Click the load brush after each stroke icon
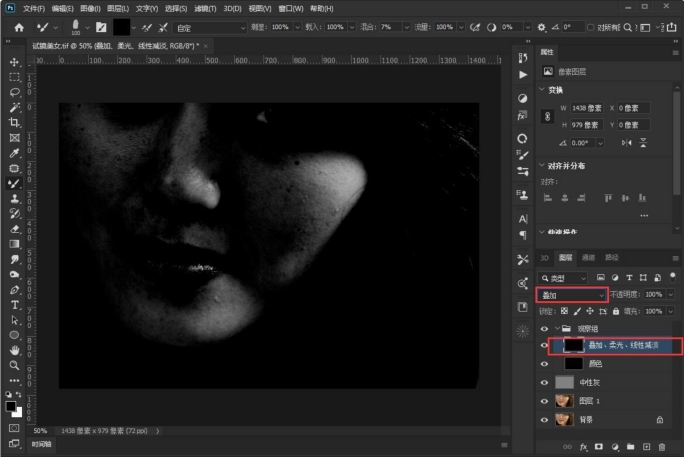 coord(147,27)
